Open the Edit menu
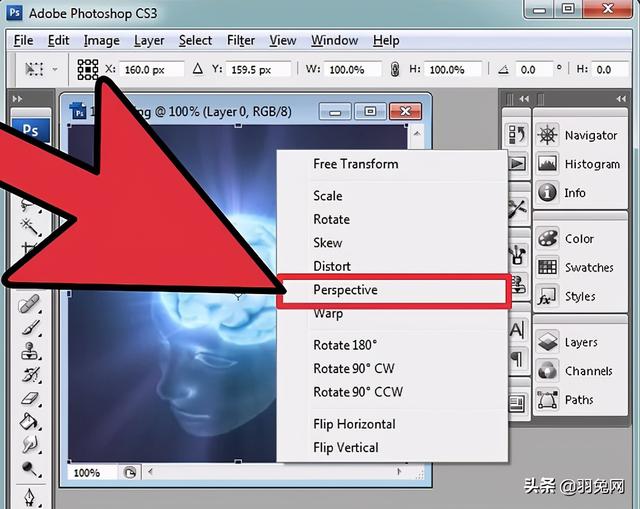Screen dimensions: 640x509 pos(58,40)
